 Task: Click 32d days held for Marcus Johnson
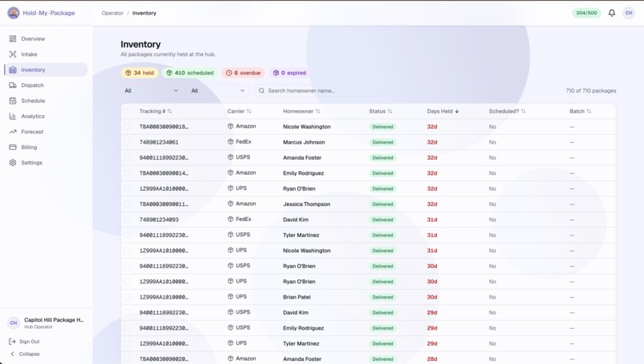coord(432,142)
